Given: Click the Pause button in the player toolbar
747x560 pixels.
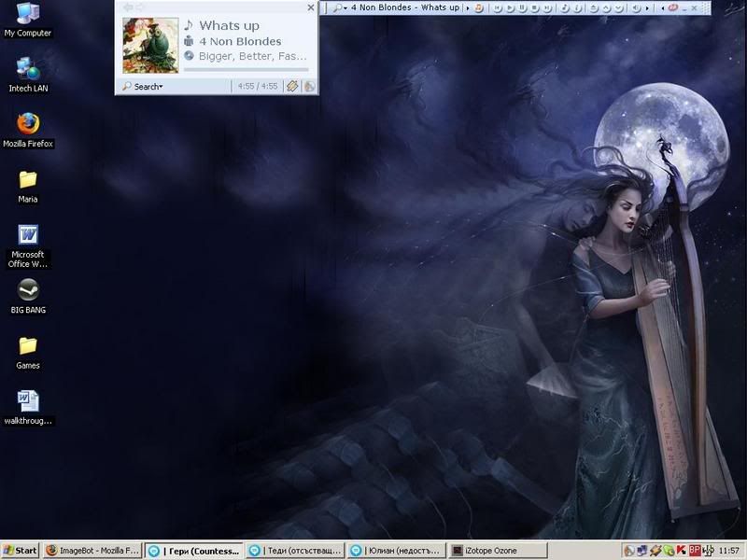Looking at the screenshot, I should [x=522, y=8].
